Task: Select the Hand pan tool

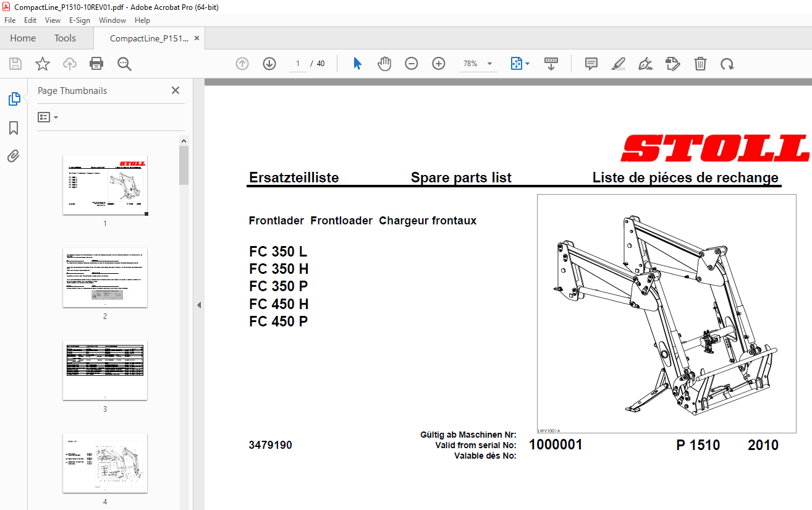Action: (384, 64)
